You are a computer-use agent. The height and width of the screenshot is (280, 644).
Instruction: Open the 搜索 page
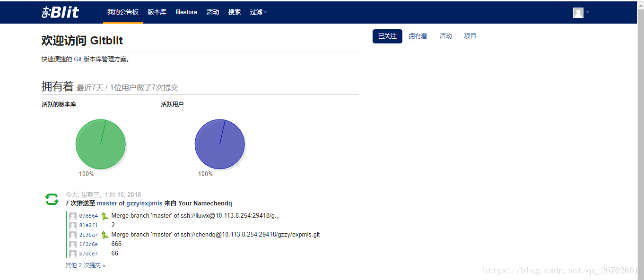(x=235, y=12)
